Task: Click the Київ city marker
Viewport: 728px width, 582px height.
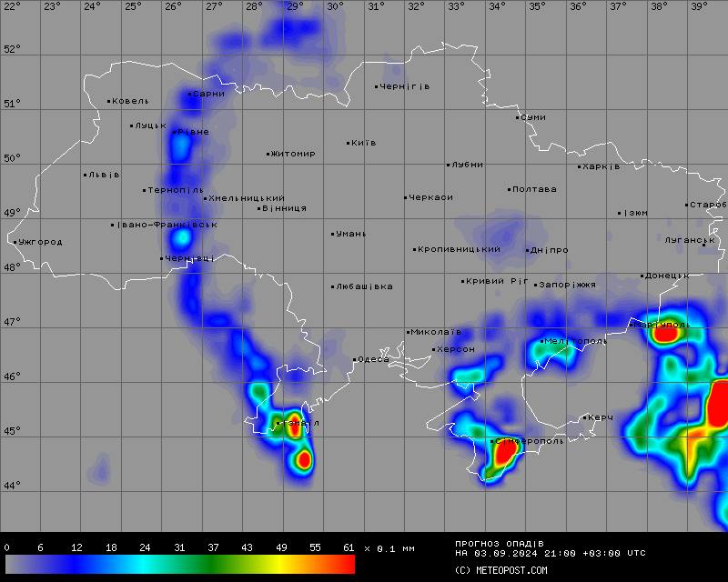Action: click(x=349, y=143)
